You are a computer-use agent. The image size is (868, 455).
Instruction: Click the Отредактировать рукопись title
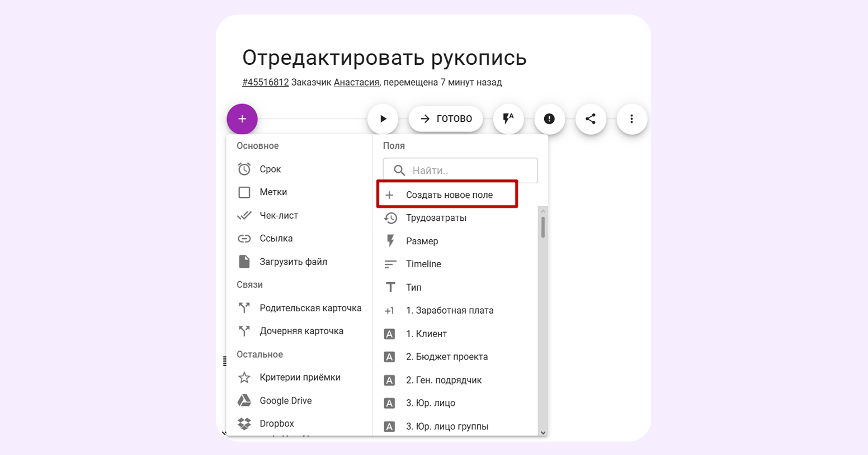pos(384,58)
